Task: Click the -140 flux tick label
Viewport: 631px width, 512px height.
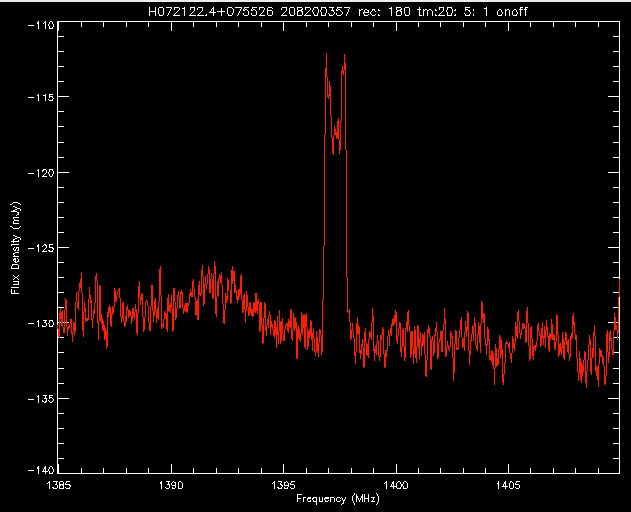Action: pos(41,471)
